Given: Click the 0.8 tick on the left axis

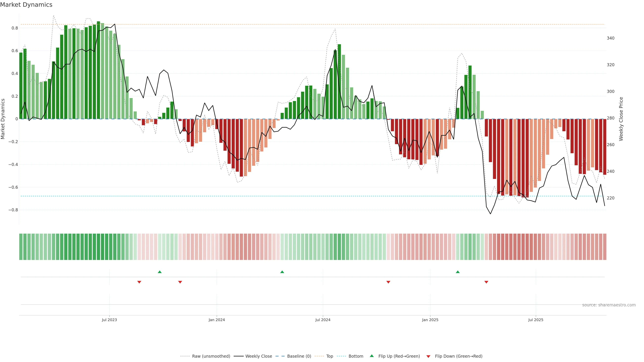Looking at the screenshot, I should [15, 28].
